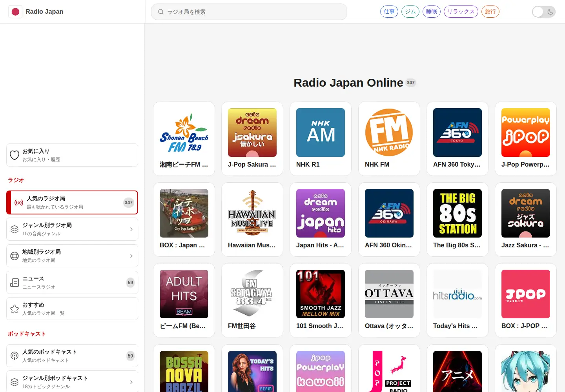Click the podcast icon for 人気のポッドキャスト

(15, 356)
